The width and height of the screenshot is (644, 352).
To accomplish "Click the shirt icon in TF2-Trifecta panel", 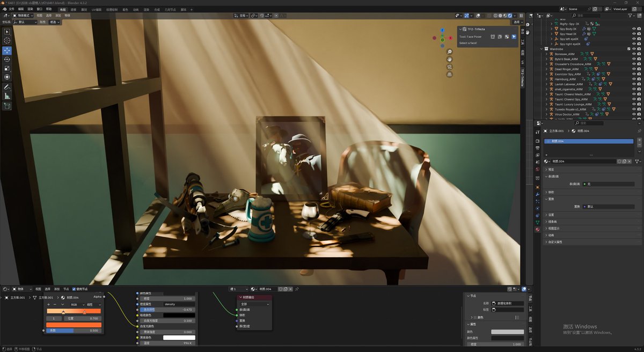I will (x=493, y=36).
